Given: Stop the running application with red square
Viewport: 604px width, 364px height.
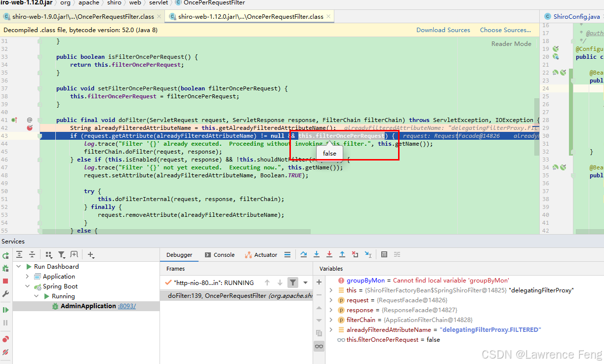Looking at the screenshot, I should (x=5, y=281).
